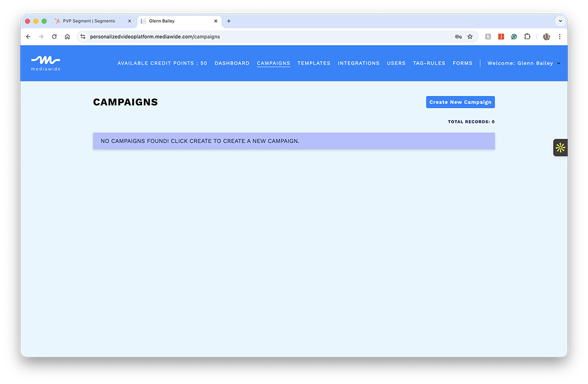
Task: Navigate to Tag-Rules
Action: point(429,63)
